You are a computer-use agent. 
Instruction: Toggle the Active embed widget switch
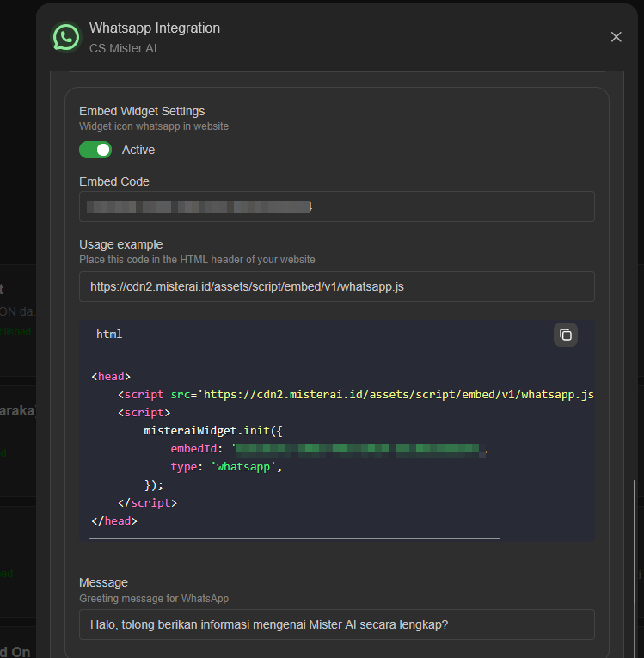coord(95,150)
